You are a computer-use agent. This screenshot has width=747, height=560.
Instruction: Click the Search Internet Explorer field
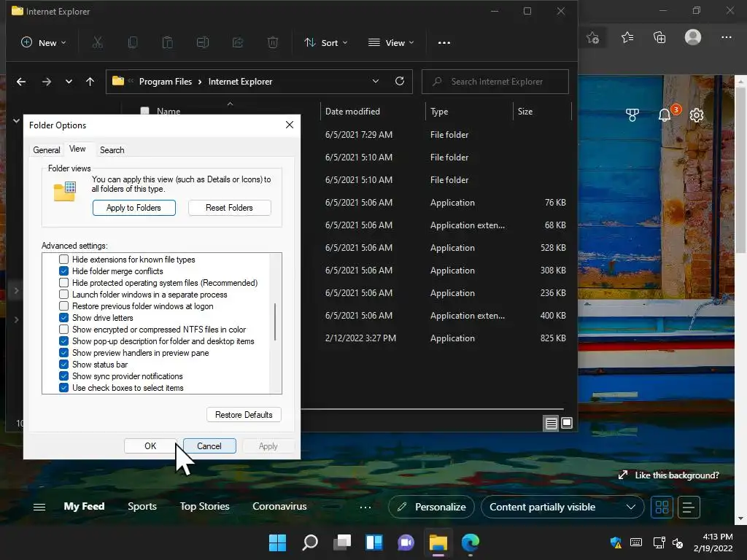(495, 82)
